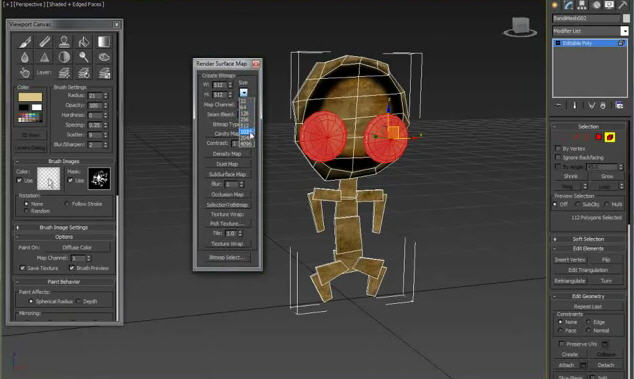Click Dust Map button
634x379 pixels.
(227, 164)
